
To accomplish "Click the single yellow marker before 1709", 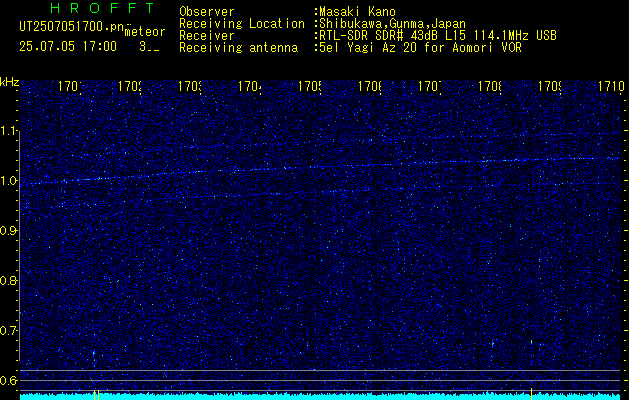I will 532,394.
